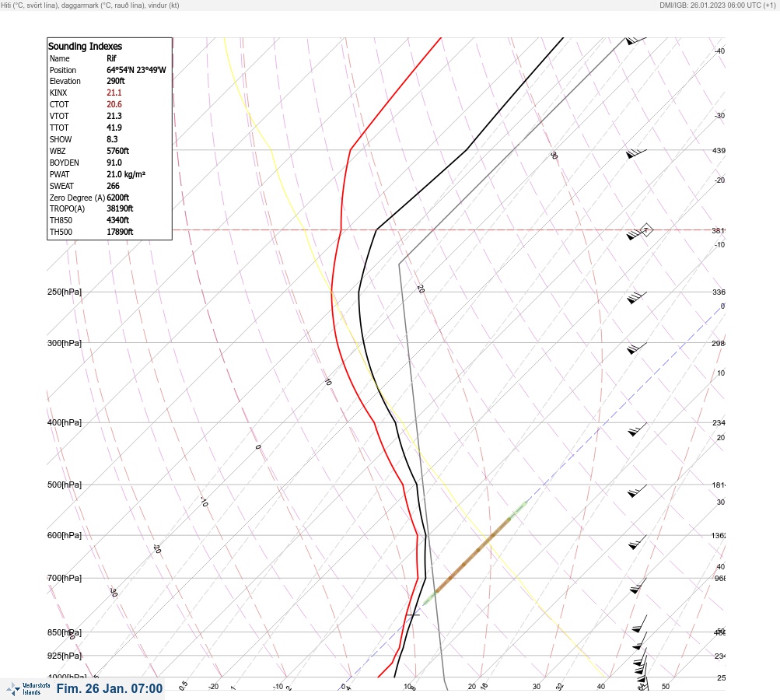This screenshot has height=700, width=780.
Task: Click the chart header describing Hiti and daggarmark
Action: coord(90,5)
